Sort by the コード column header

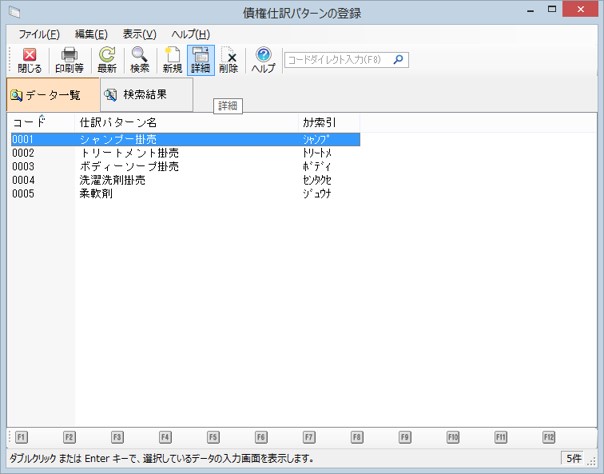(40, 123)
